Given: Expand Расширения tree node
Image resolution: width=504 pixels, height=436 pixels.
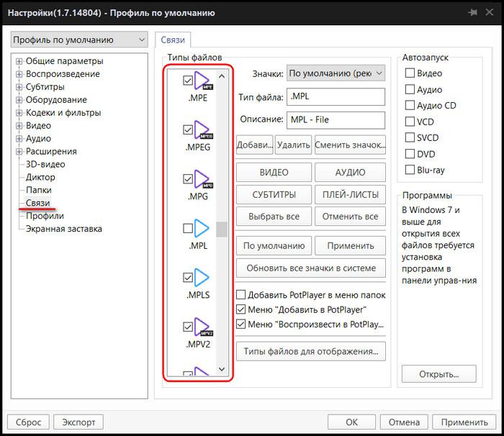Looking at the screenshot, I should click(19, 151).
